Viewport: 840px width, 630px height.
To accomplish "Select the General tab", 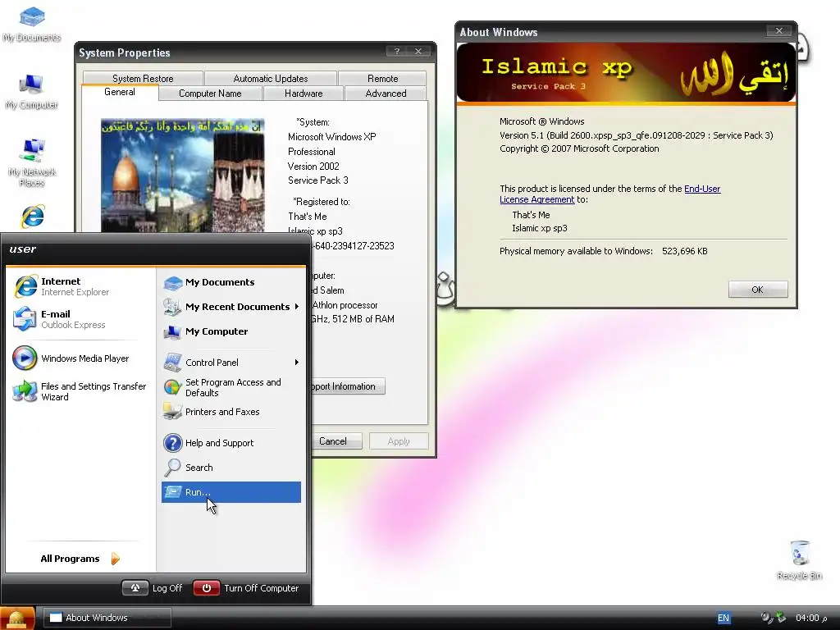I will (120, 92).
